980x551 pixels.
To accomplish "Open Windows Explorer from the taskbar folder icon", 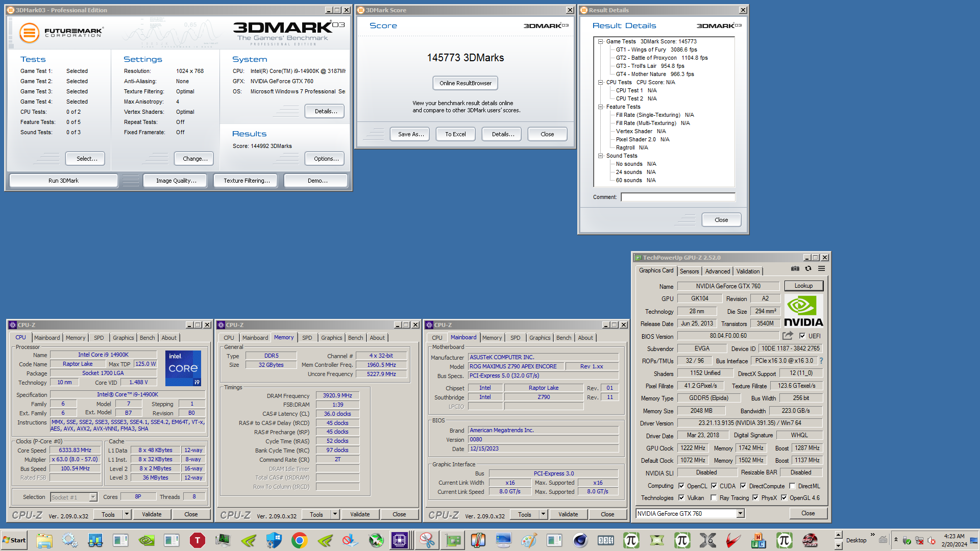I will pos(44,540).
